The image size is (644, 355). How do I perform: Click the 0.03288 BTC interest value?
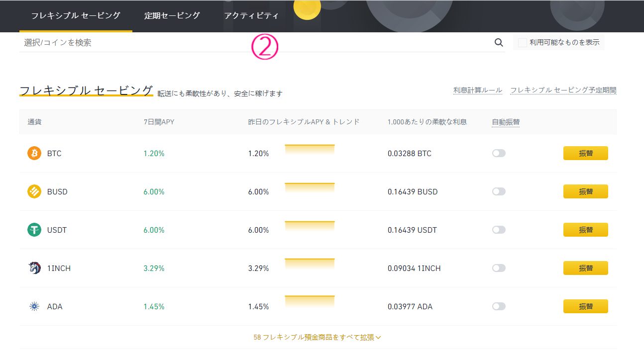[x=410, y=154]
